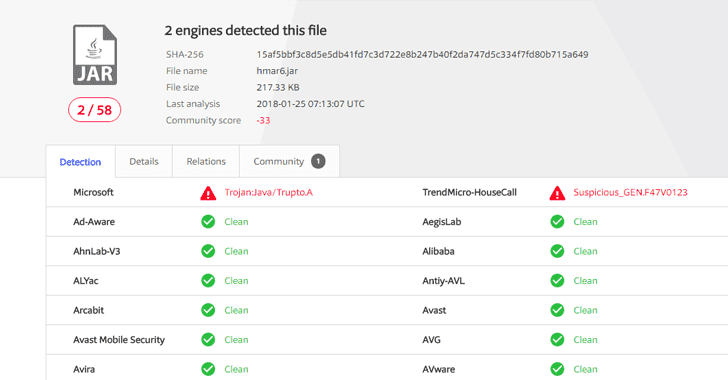This screenshot has height=380, width=728.
Task: Click the ALYac engine name
Action: point(86,281)
